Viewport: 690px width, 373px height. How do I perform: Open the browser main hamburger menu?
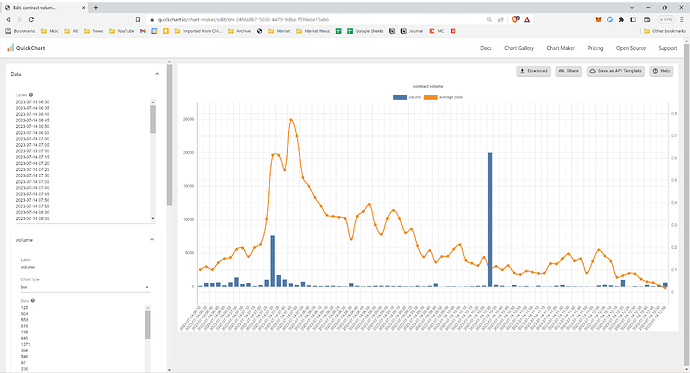[682, 20]
